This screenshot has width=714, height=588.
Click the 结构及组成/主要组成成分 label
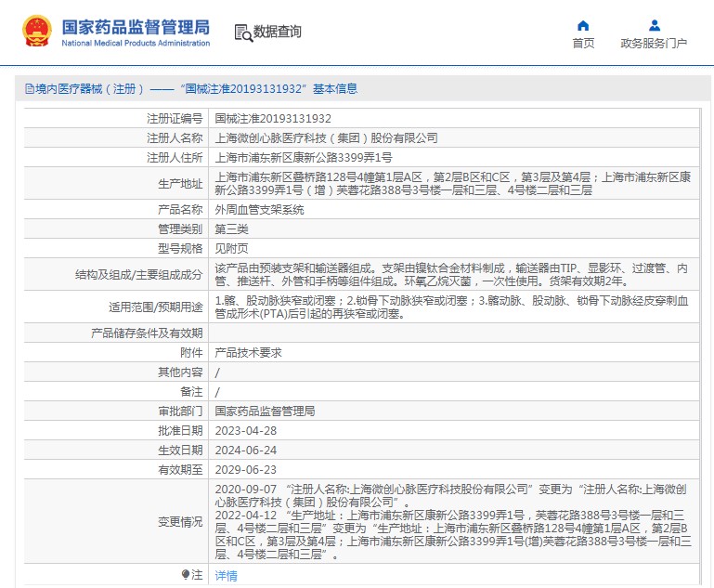[138, 275]
